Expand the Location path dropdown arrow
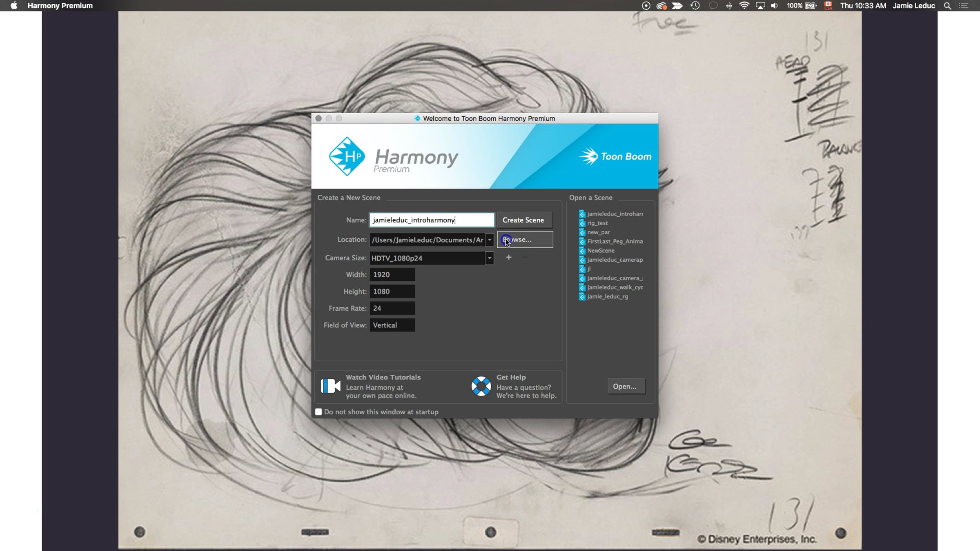This screenshot has width=980, height=551. click(x=490, y=240)
